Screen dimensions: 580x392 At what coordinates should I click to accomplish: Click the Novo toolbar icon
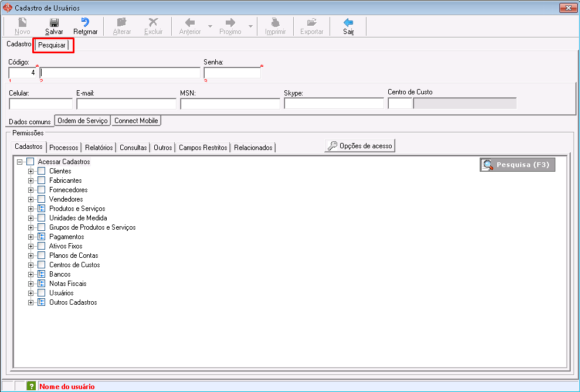coord(22,22)
